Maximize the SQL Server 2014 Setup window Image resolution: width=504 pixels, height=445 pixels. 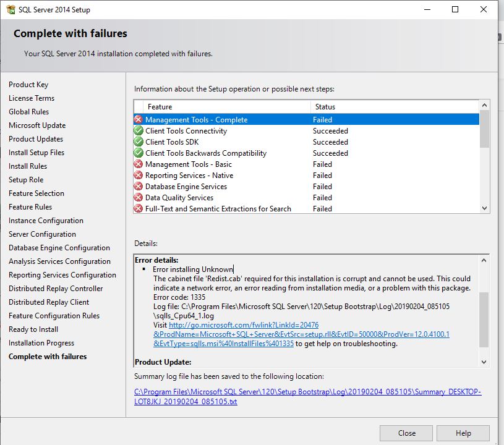click(455, 10)
